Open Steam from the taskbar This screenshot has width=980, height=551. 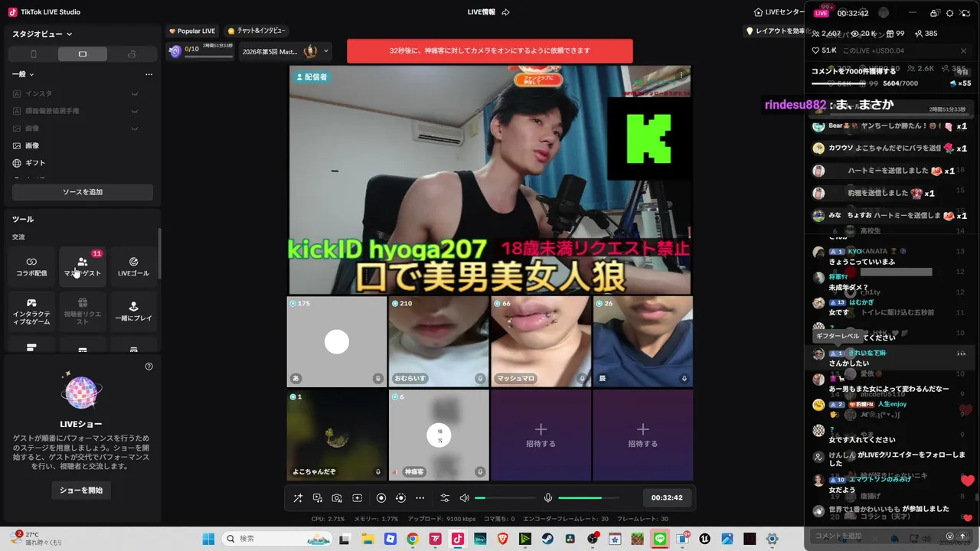click(x=547, y=539)
